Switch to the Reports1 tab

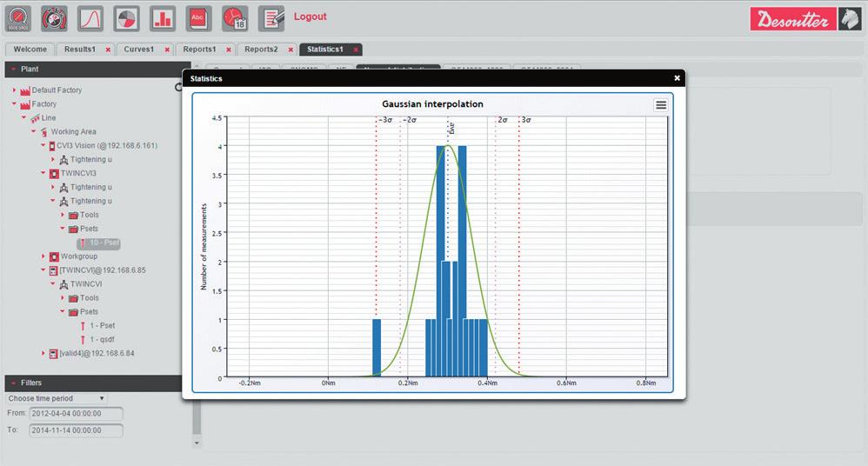coord(199,50)
